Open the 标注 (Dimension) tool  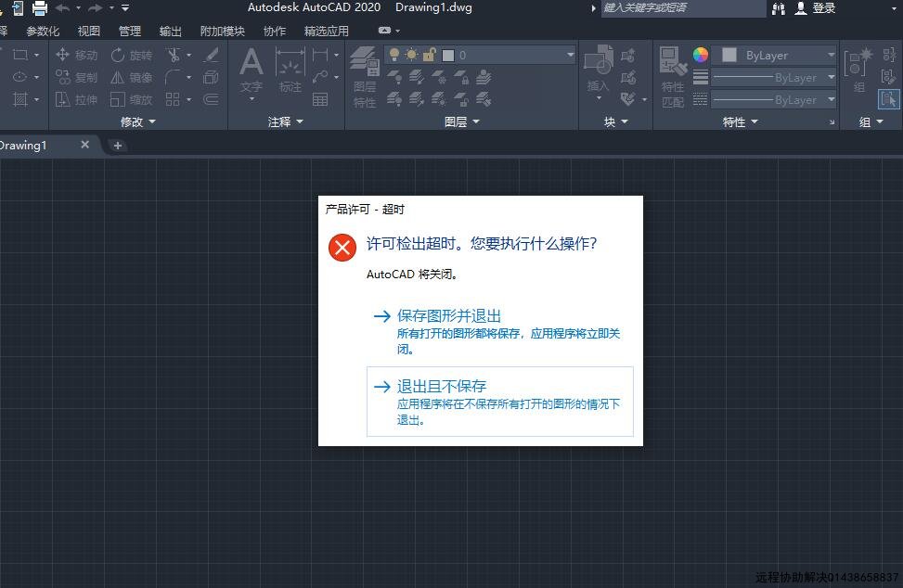290,71
